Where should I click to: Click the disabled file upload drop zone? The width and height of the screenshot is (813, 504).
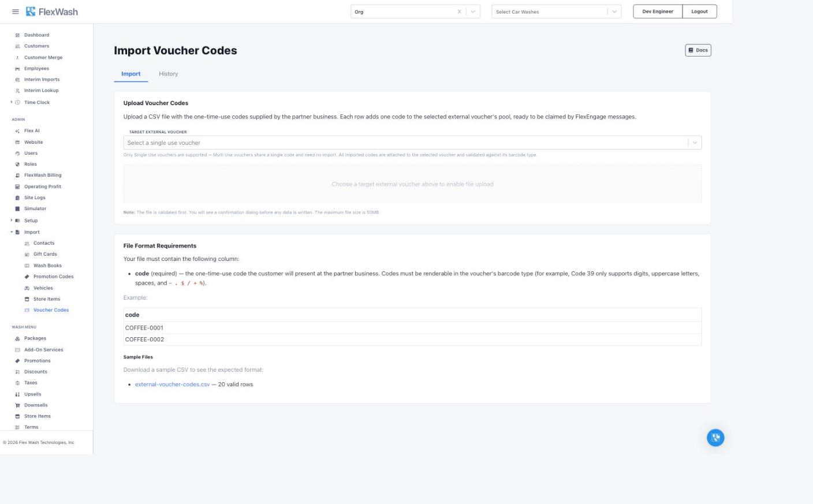click(x=412, y=184)
